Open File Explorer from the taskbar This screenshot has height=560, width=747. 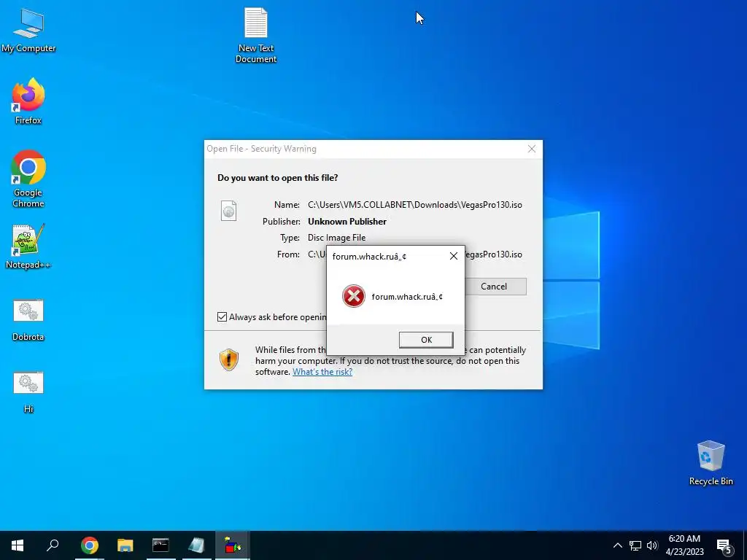coord(125,545)
